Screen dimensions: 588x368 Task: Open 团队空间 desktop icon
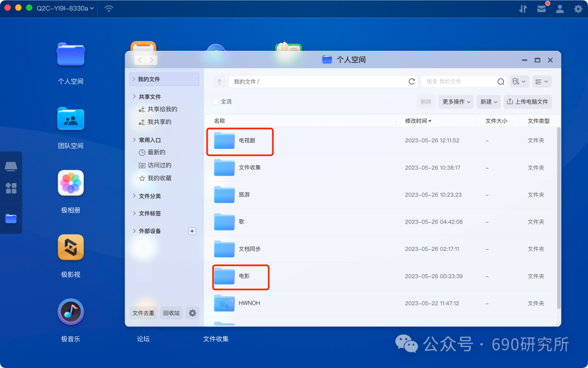coord(70,119)
